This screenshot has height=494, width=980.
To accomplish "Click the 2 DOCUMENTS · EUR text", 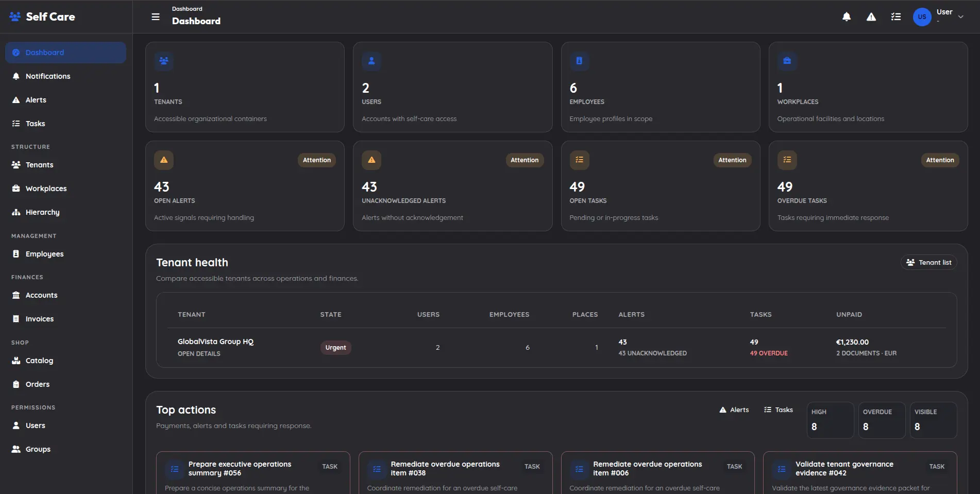I will tap(866, 353).
